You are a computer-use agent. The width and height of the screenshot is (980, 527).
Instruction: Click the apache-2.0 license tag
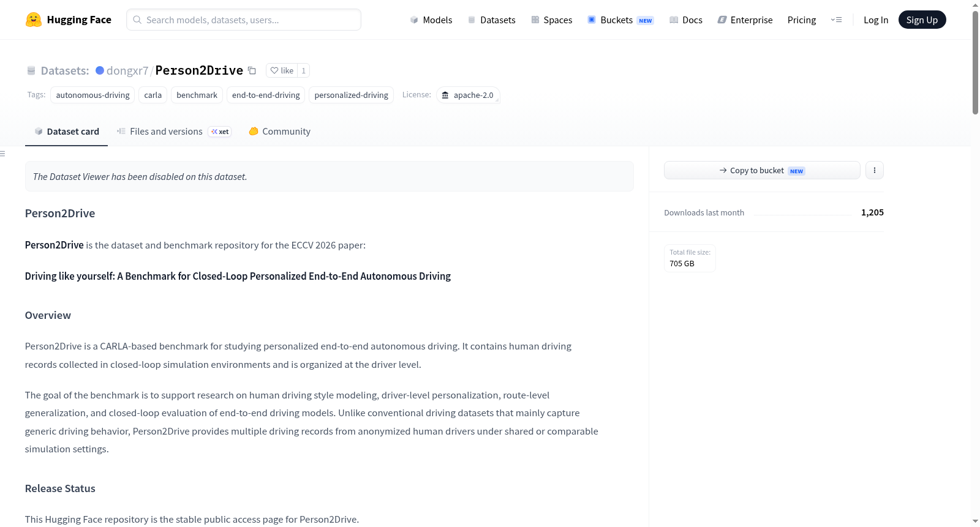tap(468, 95)
